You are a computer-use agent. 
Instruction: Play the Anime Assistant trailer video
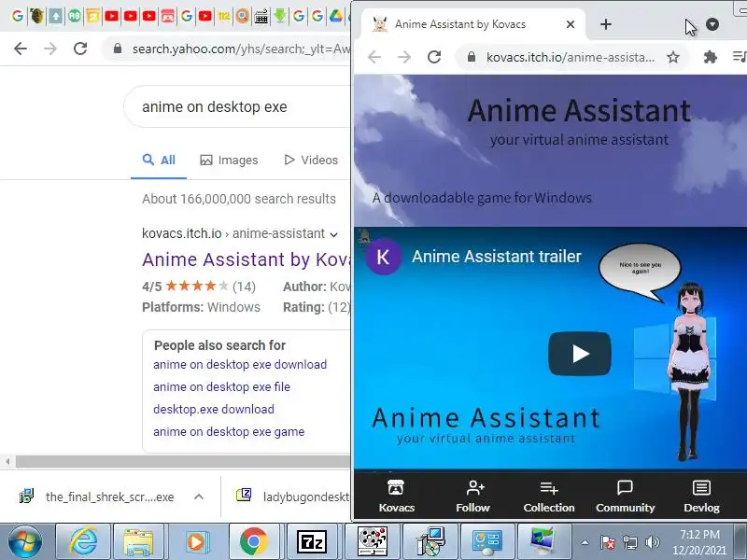(579, 354)
